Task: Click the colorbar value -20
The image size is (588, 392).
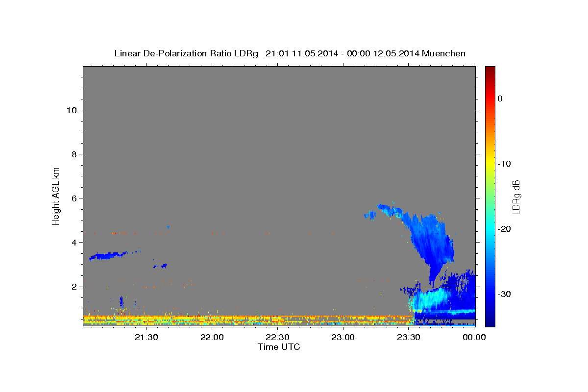Action: point(504,229)
